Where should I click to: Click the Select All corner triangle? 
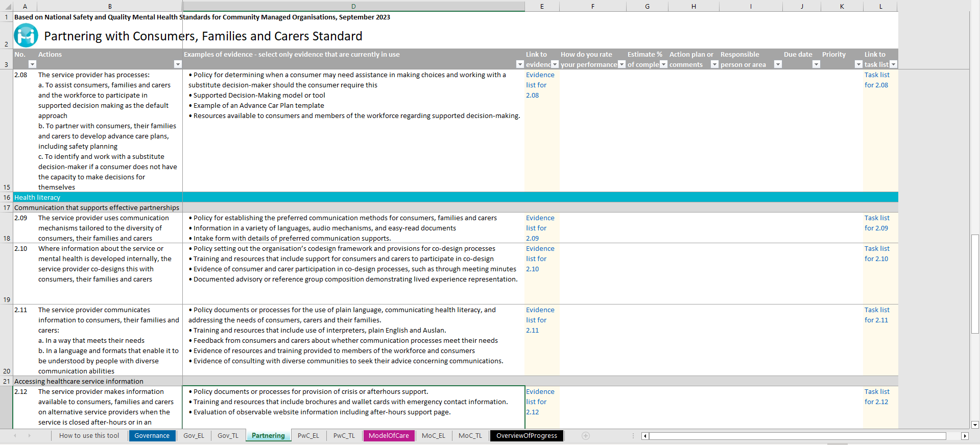click(7, 7)
